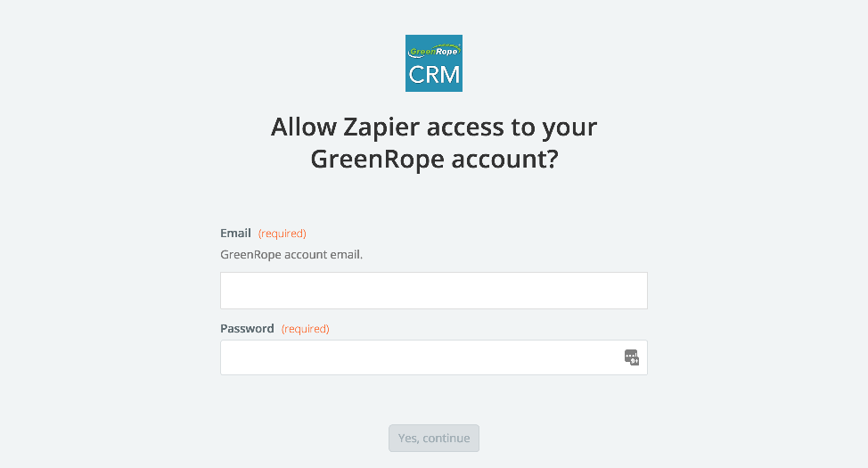Click the Password field label
The image size is (868, 468).
[x=247, y=328]
